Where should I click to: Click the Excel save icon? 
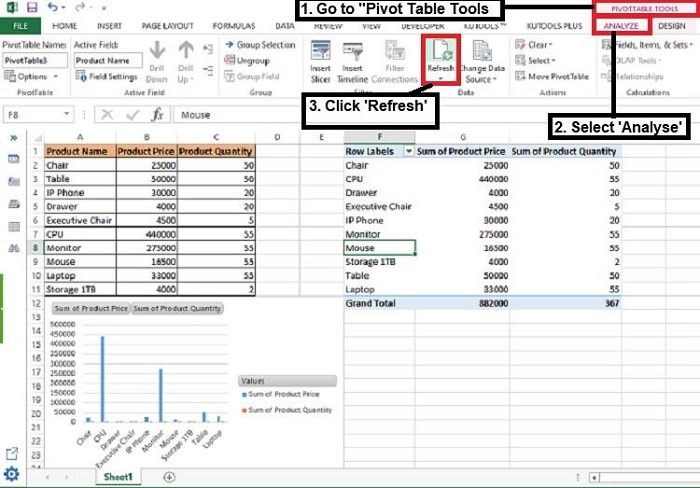pyautogui.click(x=32, y=7)
